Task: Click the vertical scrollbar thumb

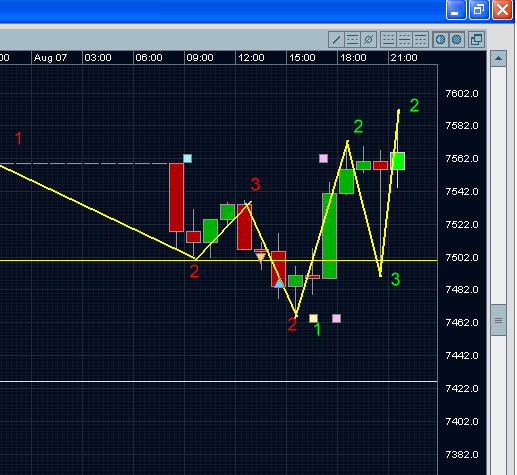Action: 498,320
